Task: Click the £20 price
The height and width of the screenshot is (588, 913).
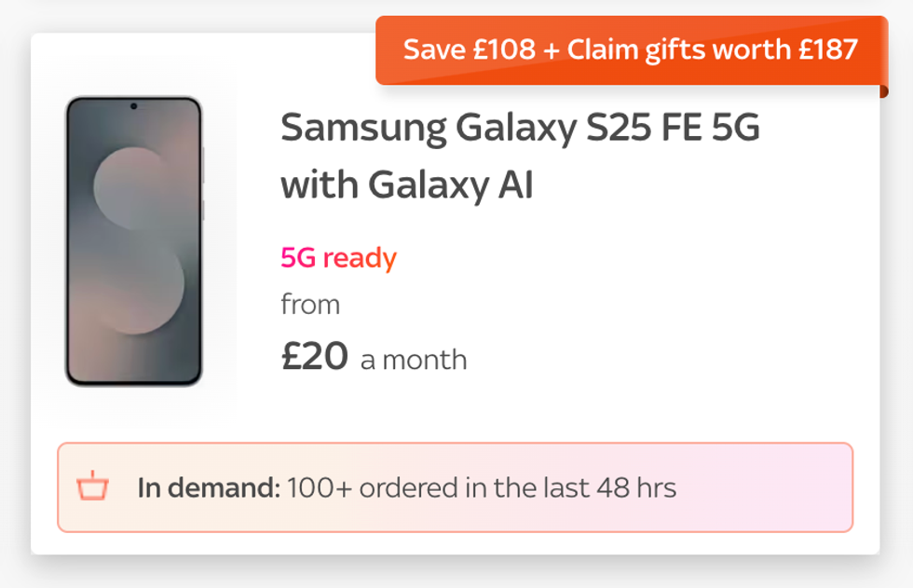Action: click(315, 356)
